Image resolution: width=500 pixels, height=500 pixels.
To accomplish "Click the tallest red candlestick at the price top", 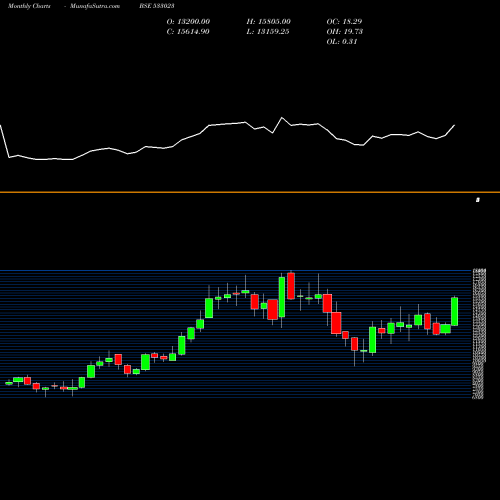I will click(x=291, y=286).
